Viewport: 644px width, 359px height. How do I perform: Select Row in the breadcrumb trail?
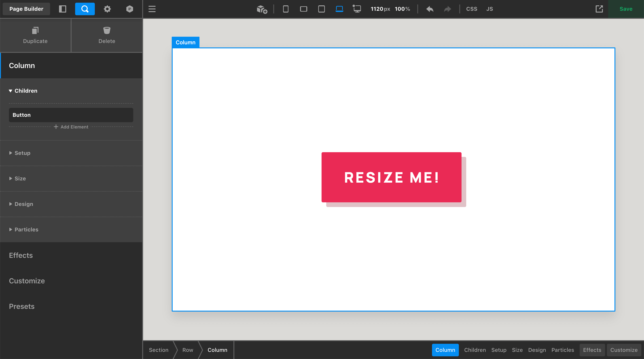click(x=188, y=350)
